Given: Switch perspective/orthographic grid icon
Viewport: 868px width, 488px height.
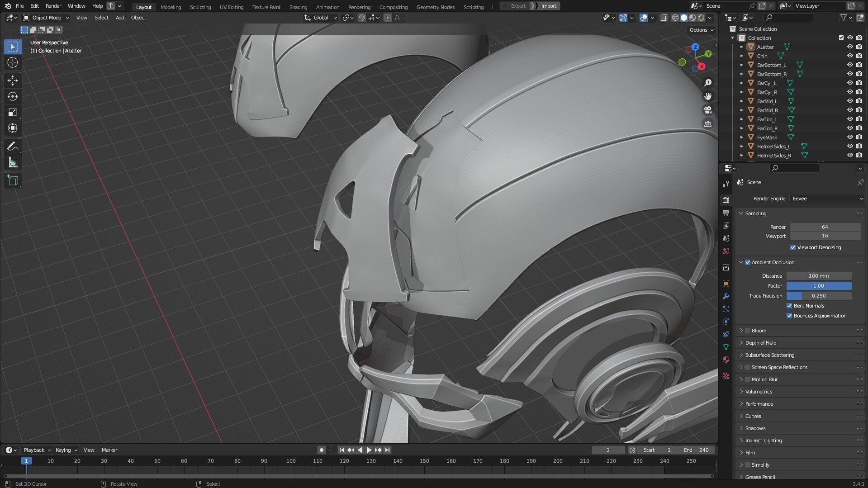Looking at the screenshot, I should pos(708,123).
